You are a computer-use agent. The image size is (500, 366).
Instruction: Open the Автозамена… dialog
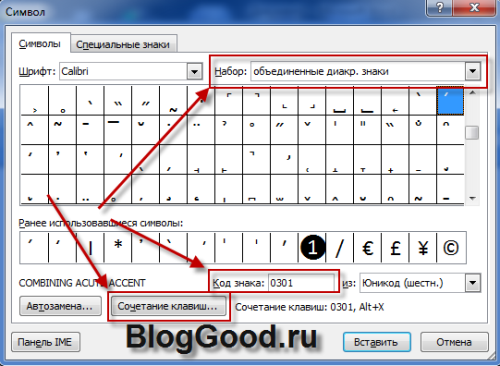[60, 306]
